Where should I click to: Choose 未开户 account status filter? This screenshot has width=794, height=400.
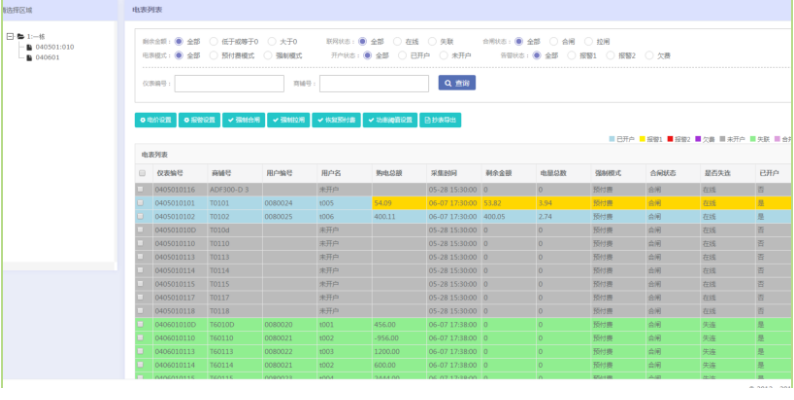pos(444,56)
